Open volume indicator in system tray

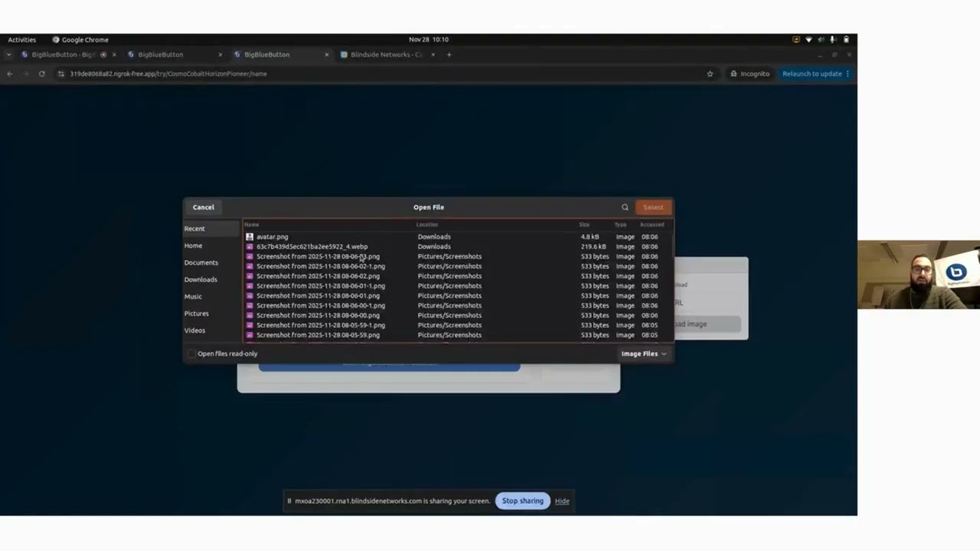point(821,40)
